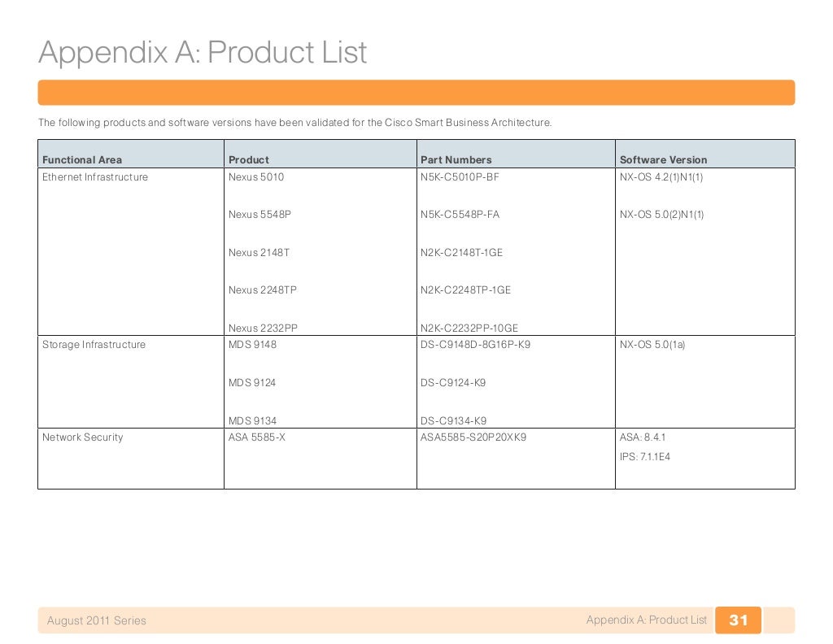Image resolution: width=833 pixels, height=644 pixels.
Task: Select part number 'DS-C9124-K9'
Action: click(x=453, y=383)
